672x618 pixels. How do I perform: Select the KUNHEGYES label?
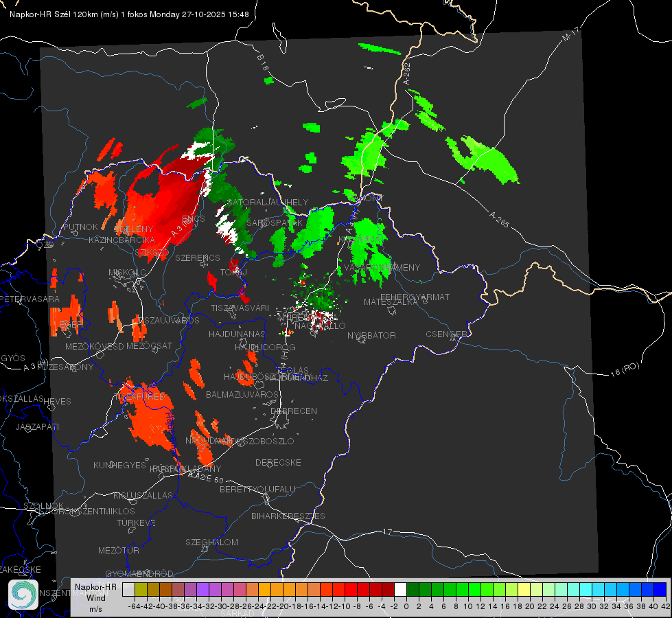(119, 466)
